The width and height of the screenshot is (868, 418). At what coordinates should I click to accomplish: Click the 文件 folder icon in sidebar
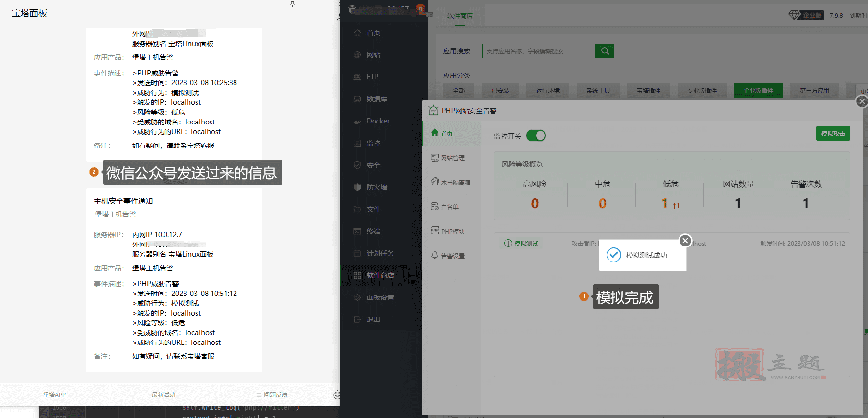pos(357,209)
